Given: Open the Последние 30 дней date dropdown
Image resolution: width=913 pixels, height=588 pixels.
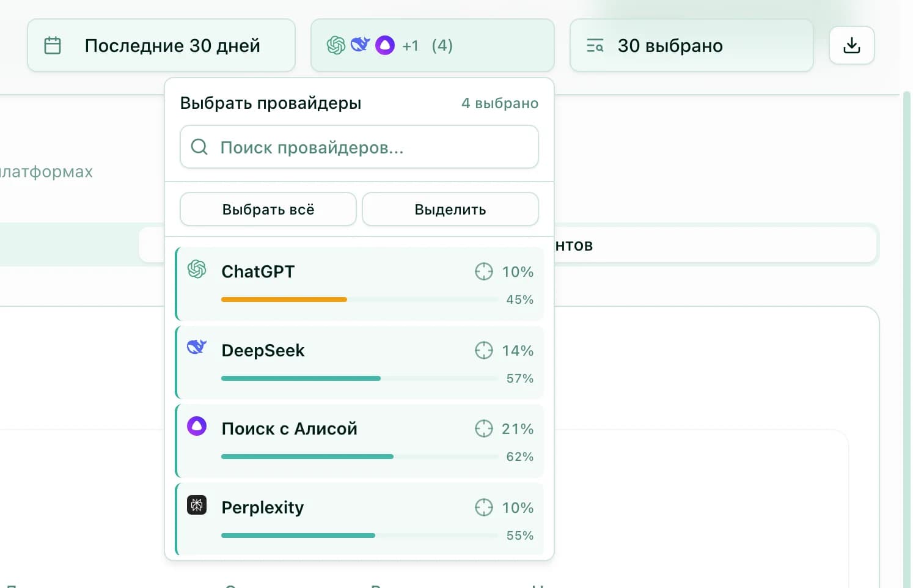Looking at the screenshot, I should point(161,45).
